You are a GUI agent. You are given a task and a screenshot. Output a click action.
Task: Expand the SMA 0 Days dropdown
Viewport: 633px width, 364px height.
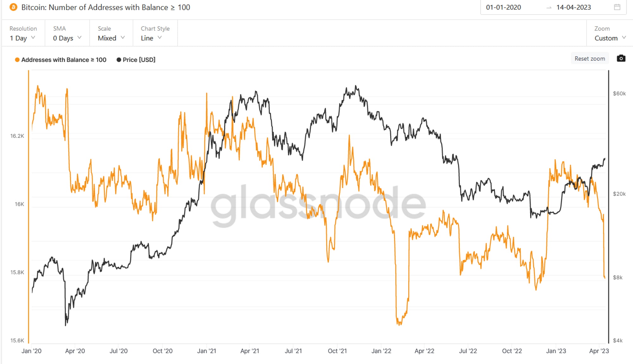pyautogui.click(x=67, y=33)
